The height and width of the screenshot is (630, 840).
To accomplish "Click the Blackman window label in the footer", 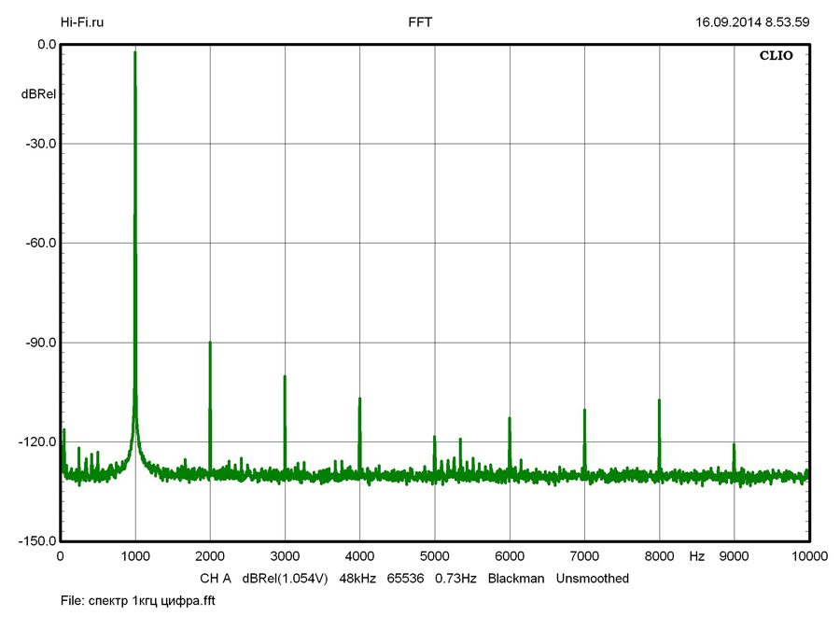I will pyautogui.click(x=516, y=579).
